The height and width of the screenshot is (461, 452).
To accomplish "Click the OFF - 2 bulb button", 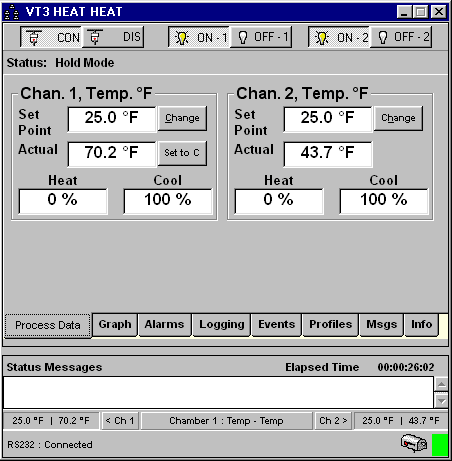I will [x=401, y=37].
